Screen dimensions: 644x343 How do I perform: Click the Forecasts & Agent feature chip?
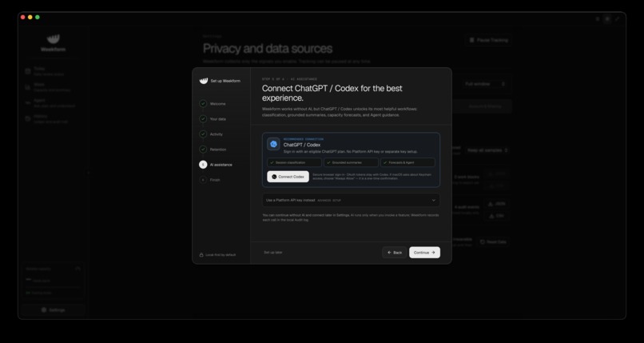coord(407,162)
